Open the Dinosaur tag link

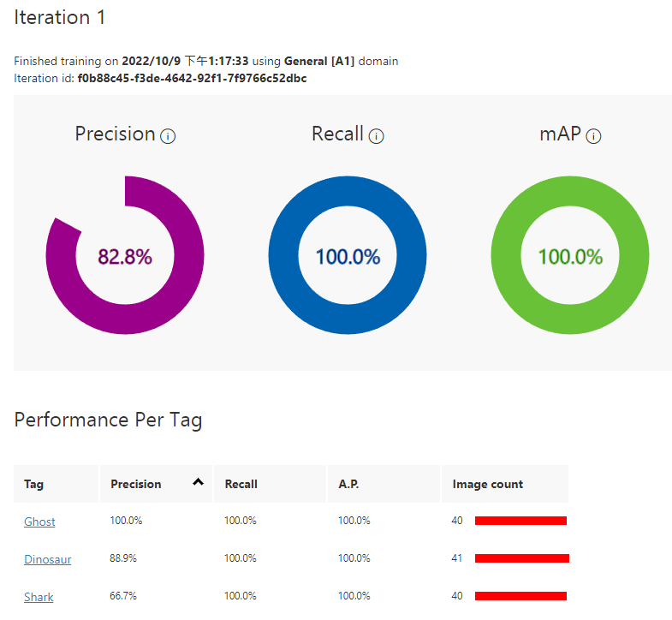tap(48, 559)
